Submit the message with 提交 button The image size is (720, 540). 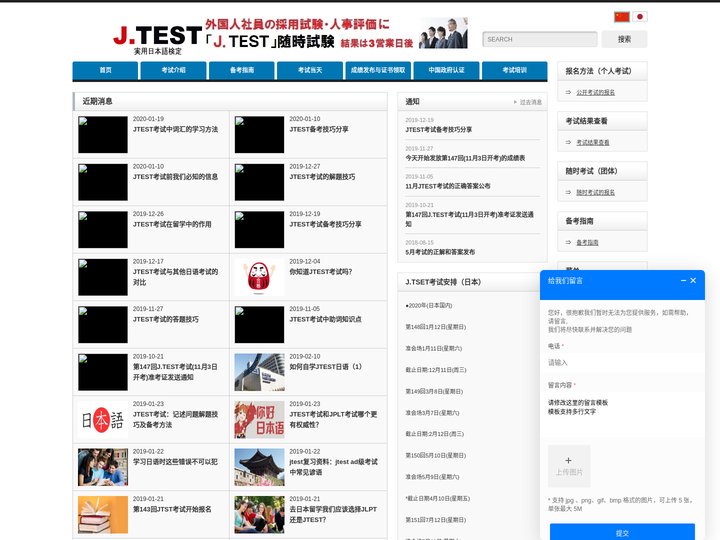622,532
